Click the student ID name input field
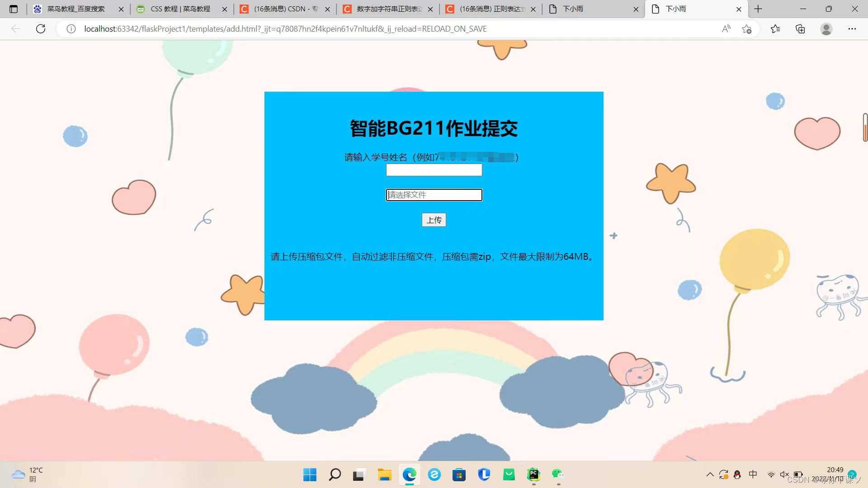 tap(434, 170)
